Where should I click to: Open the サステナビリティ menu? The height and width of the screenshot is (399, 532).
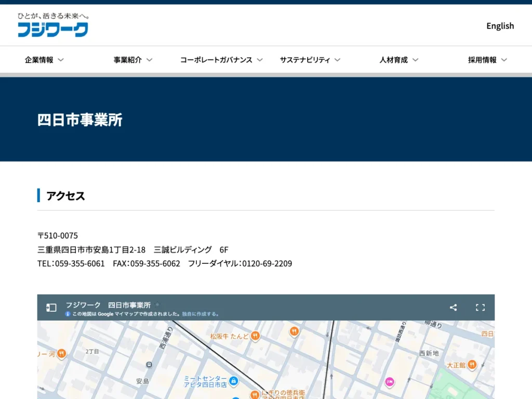[310, 60]
